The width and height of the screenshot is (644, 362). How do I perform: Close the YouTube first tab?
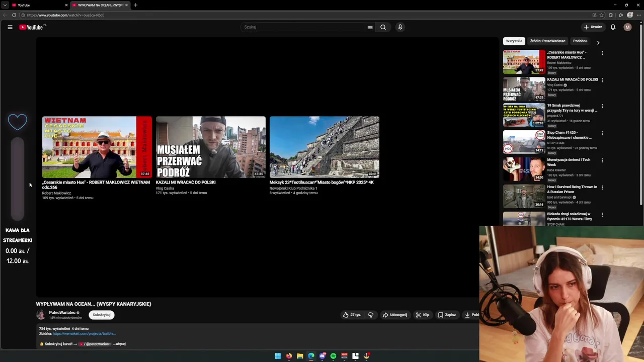pyautogui.click(x=66, y=5)
